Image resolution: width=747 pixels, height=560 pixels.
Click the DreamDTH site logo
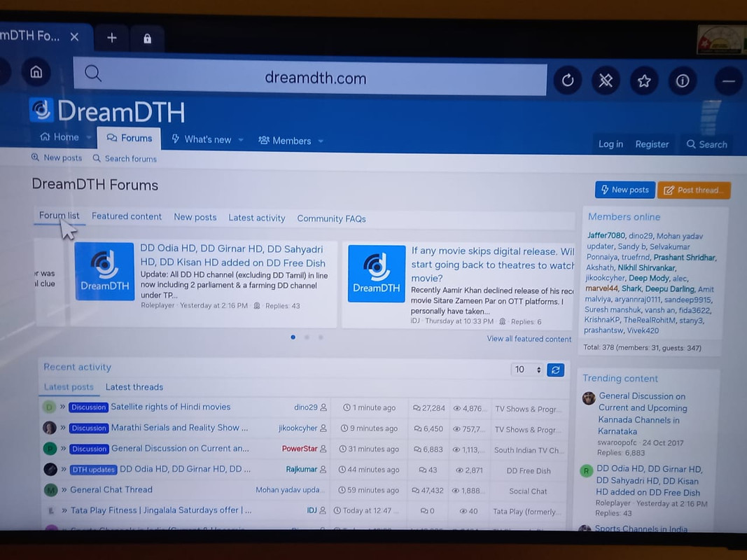[x=107, y=111]
